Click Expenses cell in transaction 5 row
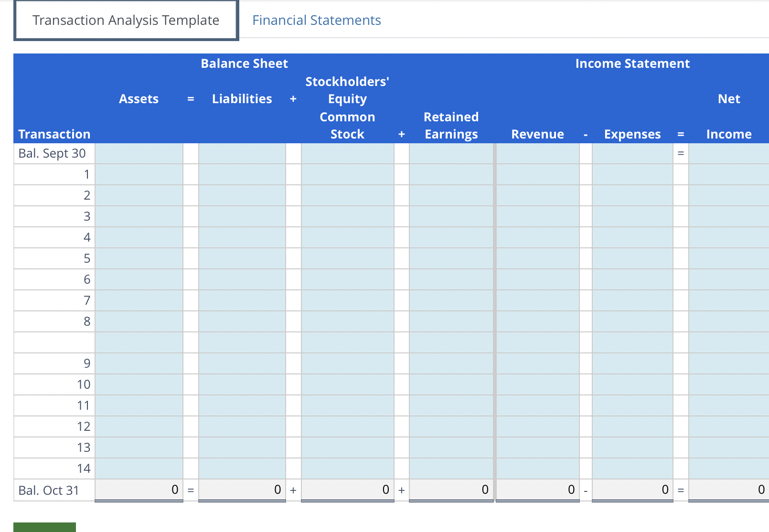The image size is (769, 532). pos(633,258)
